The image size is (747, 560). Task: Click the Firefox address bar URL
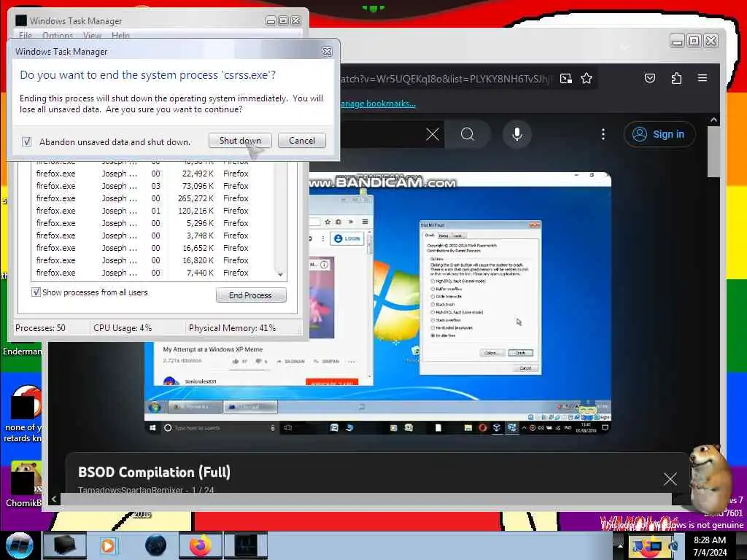tap(446, 79)
